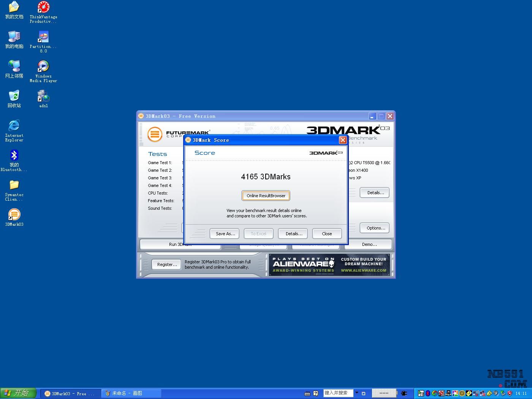
Task: Open the ThinkVantage Productivity desktop shortcut
Action: click(43, 12)
